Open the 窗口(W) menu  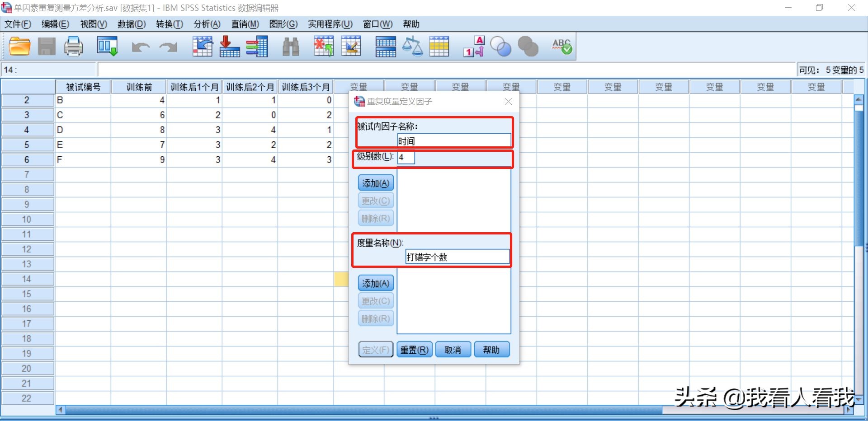[378, 24]
